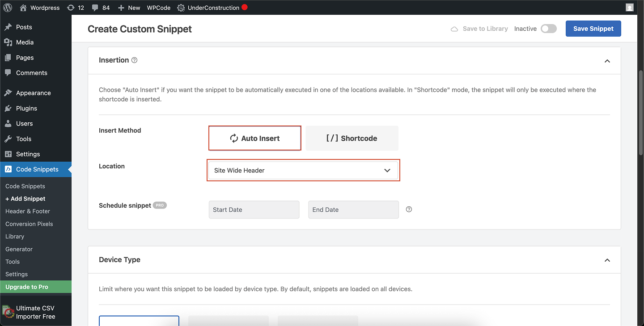The image size is (644, 326).
Task: Collapse the Device Type section chevron
Action: click(607, 260)
